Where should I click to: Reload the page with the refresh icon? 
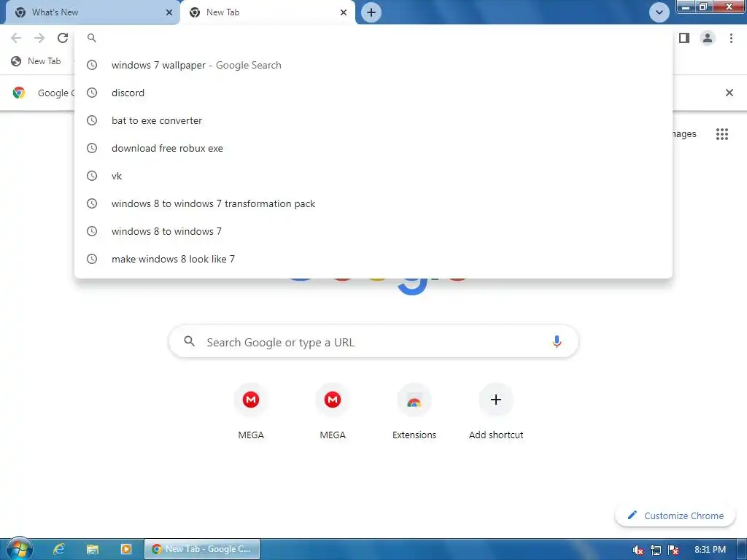click(x=63, y=38)
